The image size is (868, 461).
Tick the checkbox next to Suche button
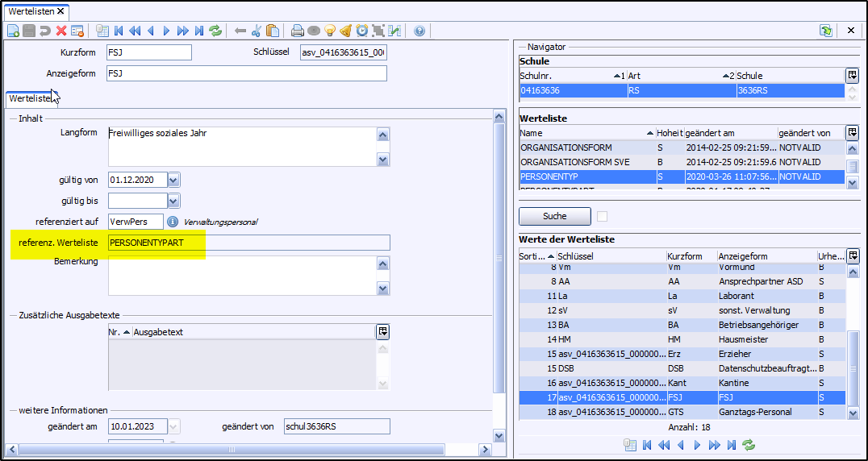tap(602, 216)
